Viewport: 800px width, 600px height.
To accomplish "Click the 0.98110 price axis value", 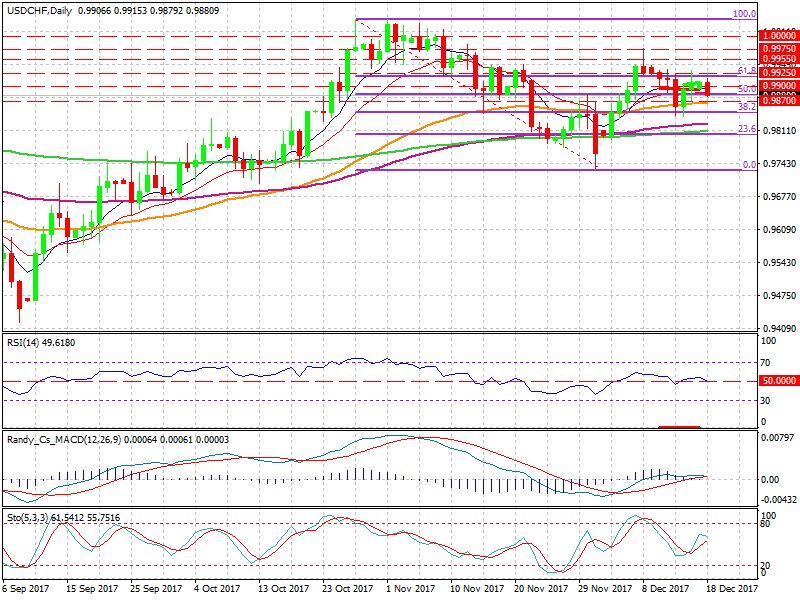I will 780,131.
